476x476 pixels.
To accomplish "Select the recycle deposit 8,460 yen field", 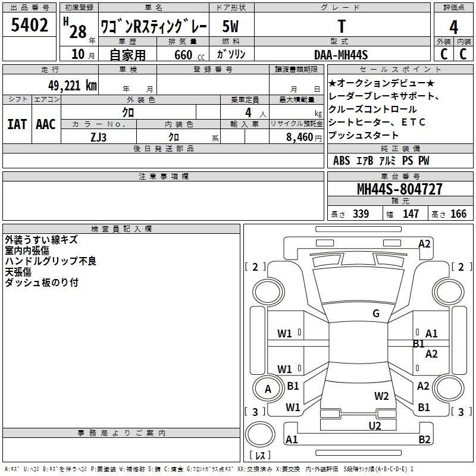I will tap(297, 137).
